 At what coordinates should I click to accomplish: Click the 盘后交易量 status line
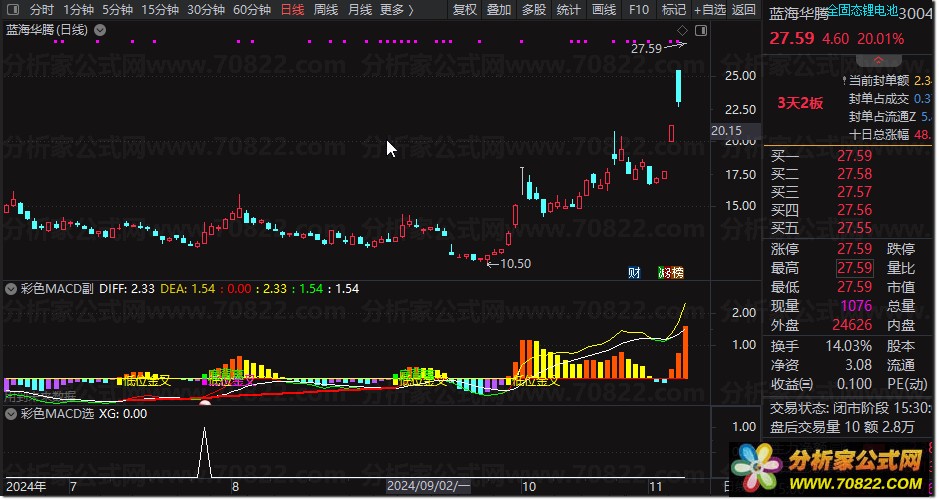point(842,428)
